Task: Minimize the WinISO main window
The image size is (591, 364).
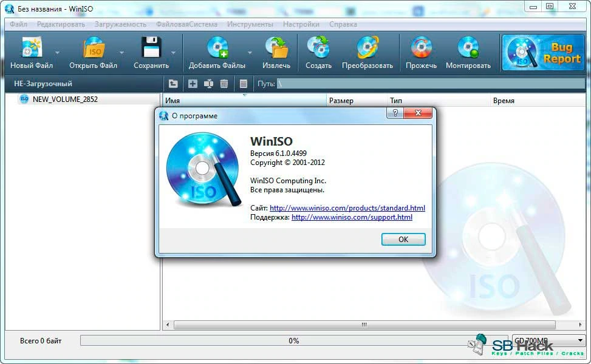Action: click(x=533, y=7)
